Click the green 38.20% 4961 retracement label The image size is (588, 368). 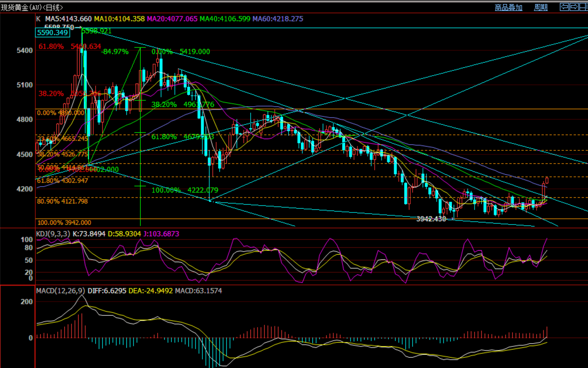click(183, 105)
